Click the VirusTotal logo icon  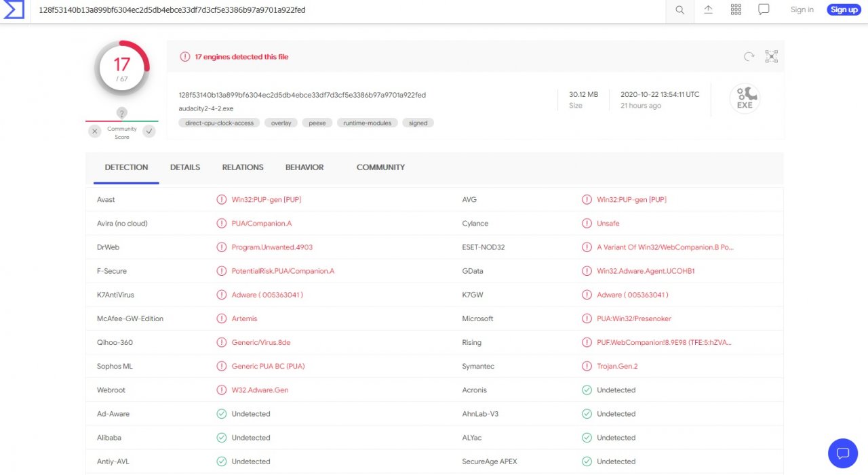(x=14, y=9)
